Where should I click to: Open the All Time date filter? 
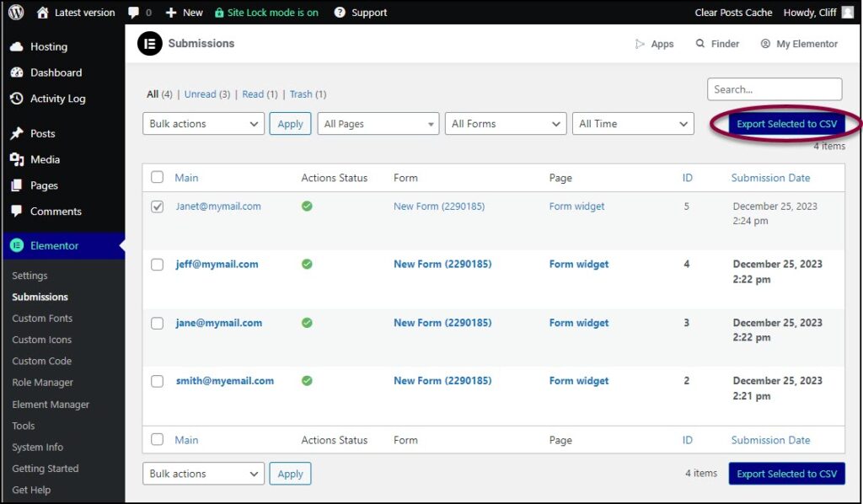pyautogui.click(x=633, y=123)
